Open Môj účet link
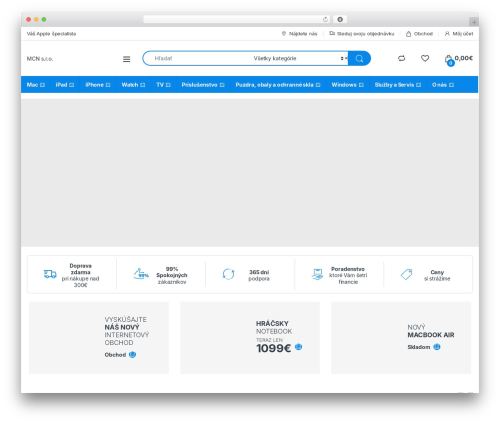The height and width of the screenshot is (423, 500). point(463,34)
